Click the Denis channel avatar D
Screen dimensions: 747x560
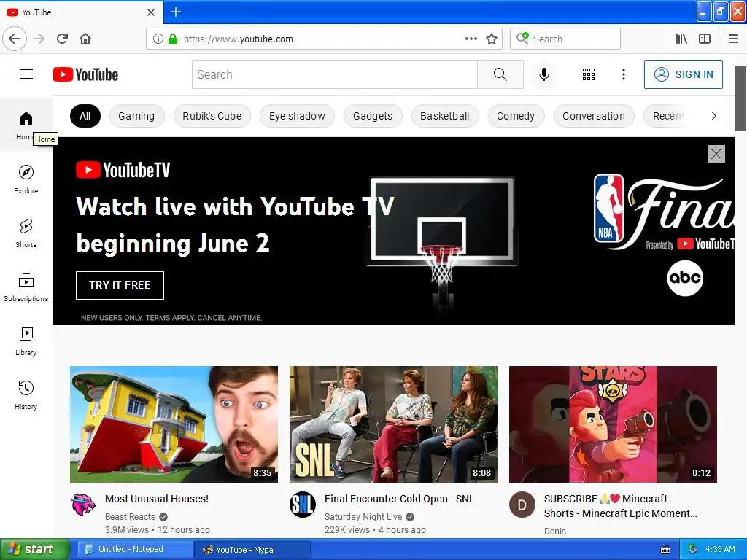tap(522, 505)
